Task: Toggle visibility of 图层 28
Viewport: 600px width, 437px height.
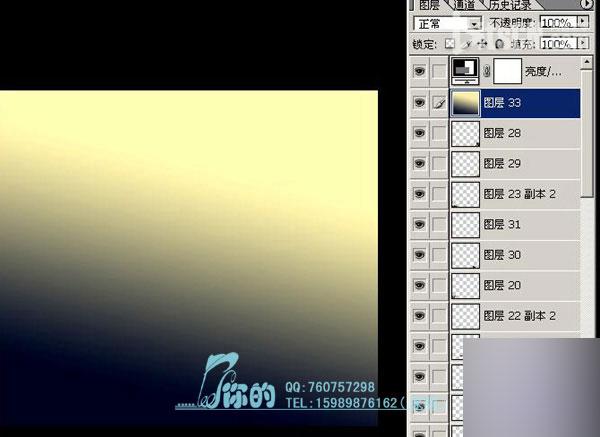Action: (x=420, y=133)
